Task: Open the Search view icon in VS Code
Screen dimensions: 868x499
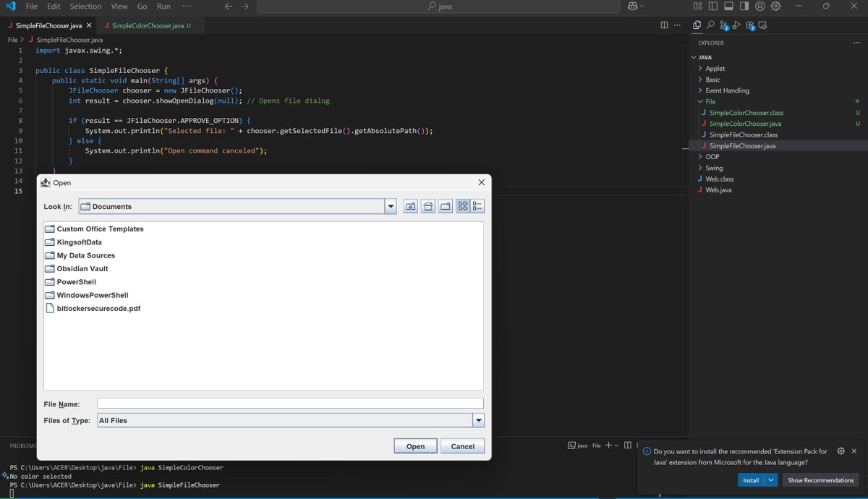Action: click(710, 25)
